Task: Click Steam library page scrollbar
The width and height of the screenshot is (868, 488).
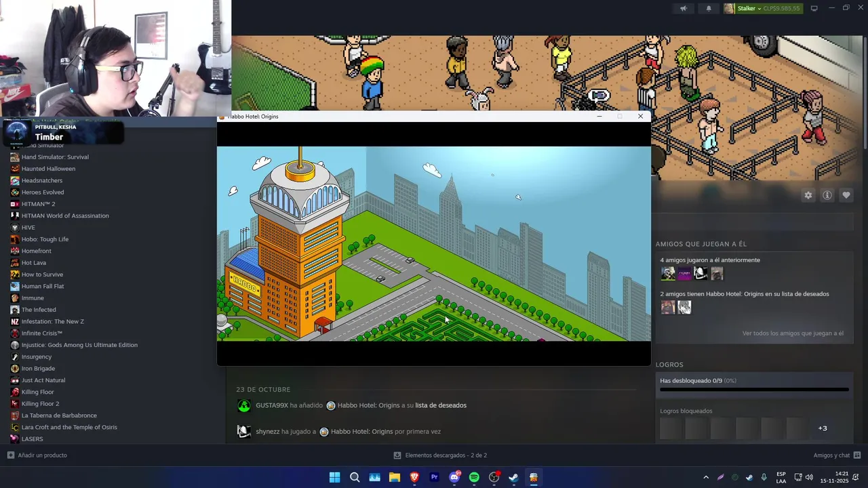Action: (x=864, y=91)
